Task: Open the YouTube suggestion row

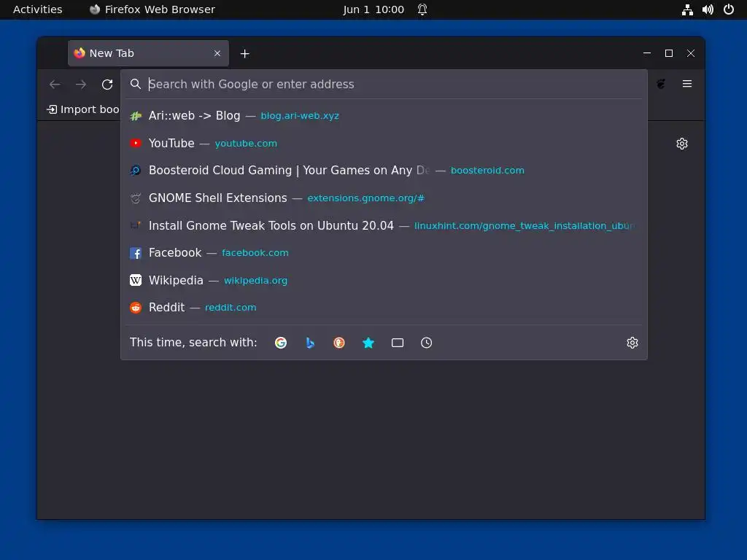Action: pos(384,143)
